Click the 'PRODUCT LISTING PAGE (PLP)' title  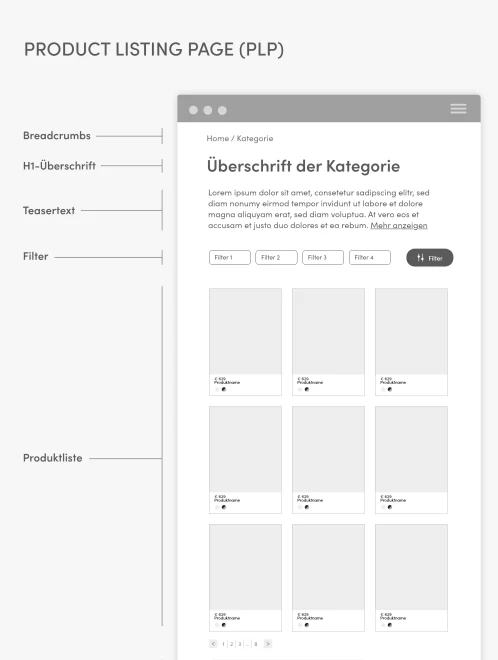154,49
